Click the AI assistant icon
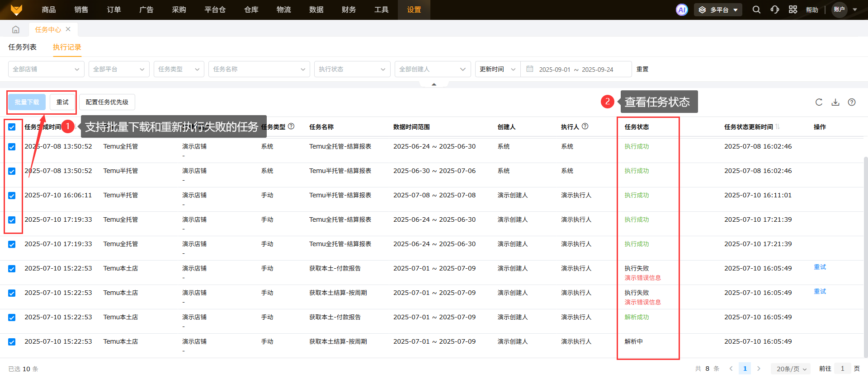This screenshot has width=868, height=378. (682, 9)
